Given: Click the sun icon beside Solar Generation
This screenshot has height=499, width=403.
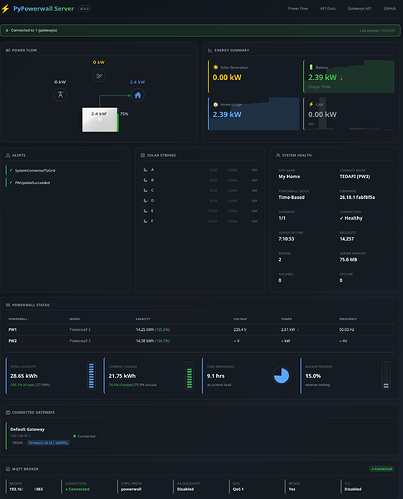Looking at the screenshot, I should point(216,67).
